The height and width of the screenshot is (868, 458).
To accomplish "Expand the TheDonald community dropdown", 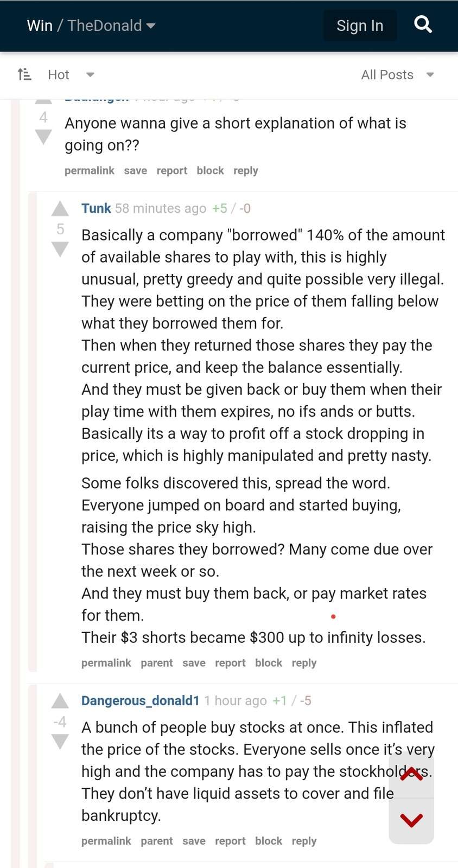I will pos(151,25).
